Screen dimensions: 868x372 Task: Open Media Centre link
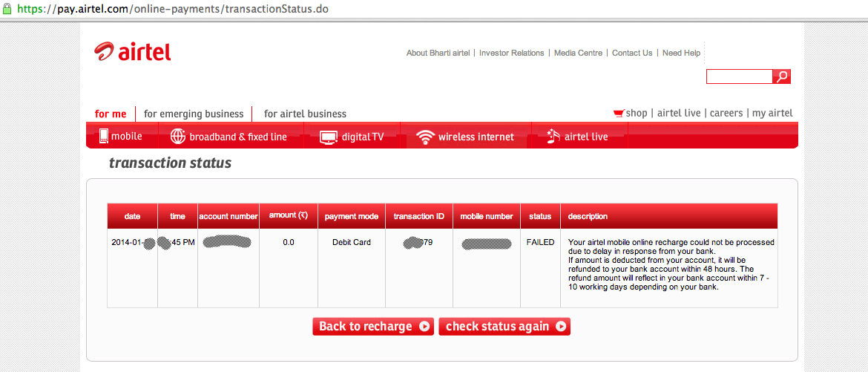pyautogui.click(x=578, y=53)
